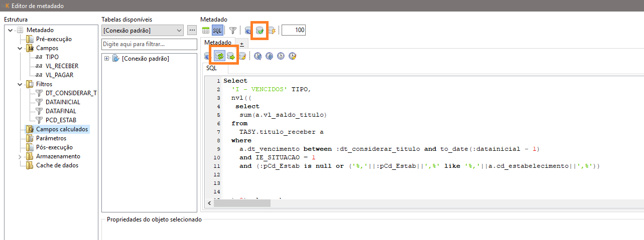The image size is (644, 240).
Task: Click the clock with broom clear-history icon
Action: [x=292, y=56]
